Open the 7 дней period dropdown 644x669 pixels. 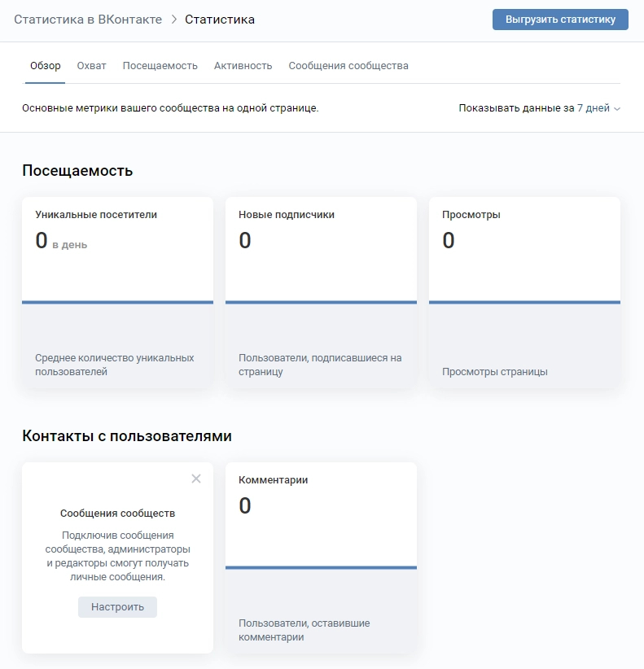(593, 108)
